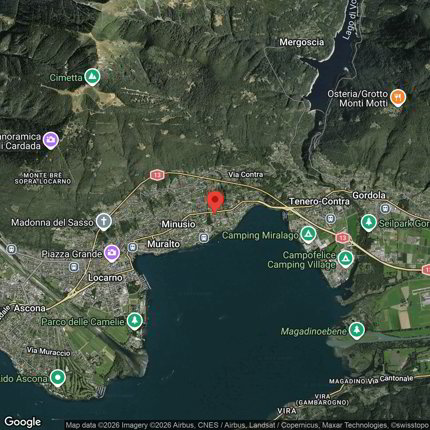
Task: Select the Magadinoebene park icon
Action: pyautogui.click(x=357, y=330)
